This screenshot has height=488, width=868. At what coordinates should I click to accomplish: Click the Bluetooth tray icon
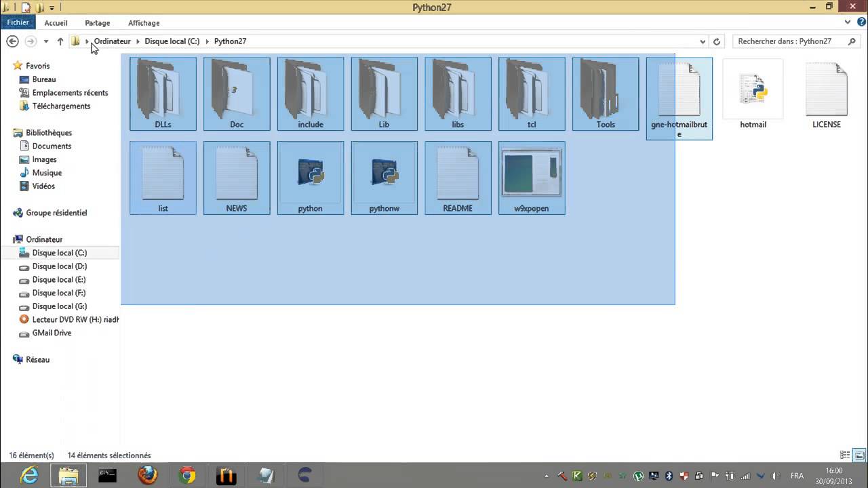[668, 476]
